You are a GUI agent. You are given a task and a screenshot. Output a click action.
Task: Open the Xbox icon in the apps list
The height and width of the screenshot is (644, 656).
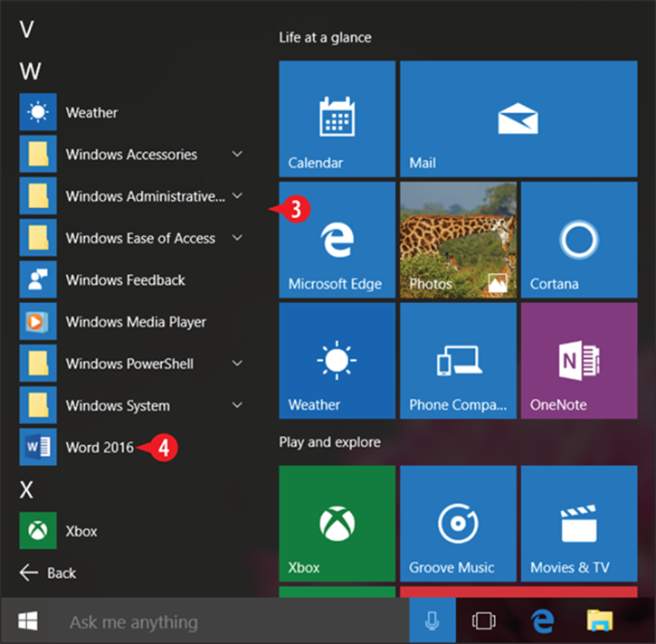pyautogui.click(x=38, y=530)
